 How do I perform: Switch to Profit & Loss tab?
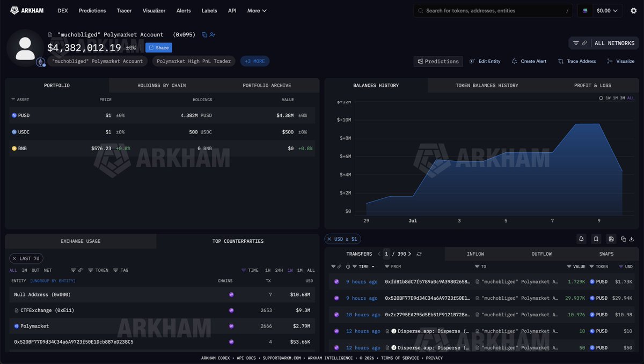(x=592, y=85)
